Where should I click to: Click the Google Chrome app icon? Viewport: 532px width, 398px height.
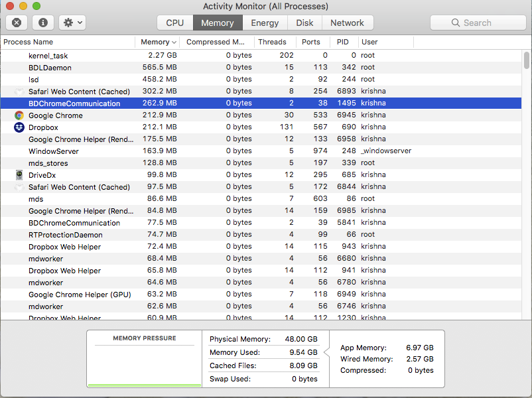pyautogui.click(x=19, y=115)
